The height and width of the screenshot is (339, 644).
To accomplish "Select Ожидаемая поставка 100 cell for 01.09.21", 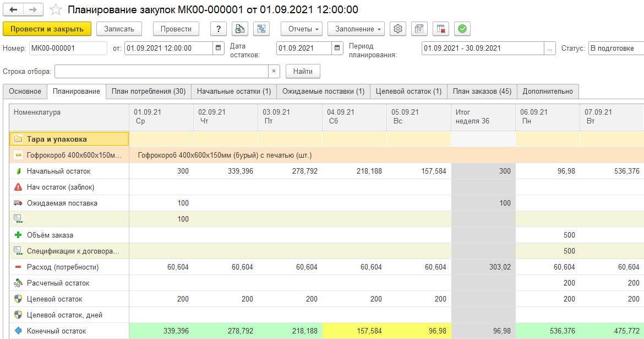I will tap(161, 203).
